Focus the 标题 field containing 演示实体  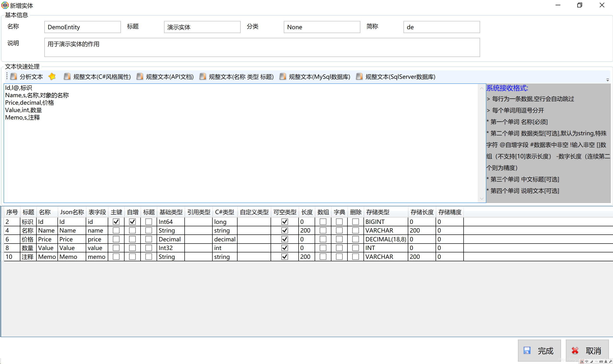(x=202, y=27)
